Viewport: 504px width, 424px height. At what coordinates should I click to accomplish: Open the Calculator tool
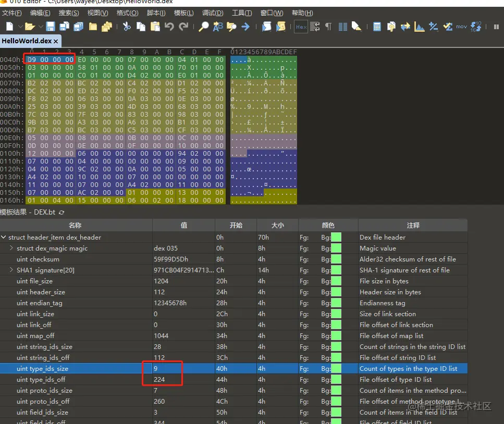point(377,27)
